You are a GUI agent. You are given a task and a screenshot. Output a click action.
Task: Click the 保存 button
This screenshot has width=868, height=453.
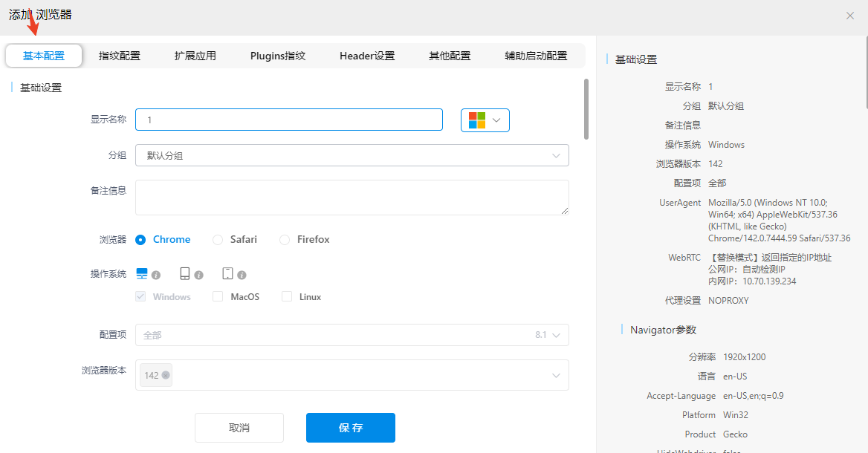coord(351,428)
